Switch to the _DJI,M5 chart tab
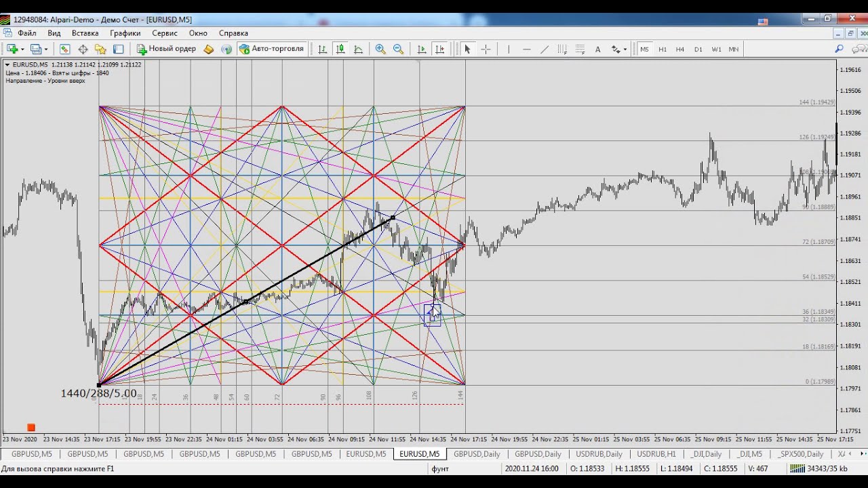The image size is (868, 488). [750, 454]
